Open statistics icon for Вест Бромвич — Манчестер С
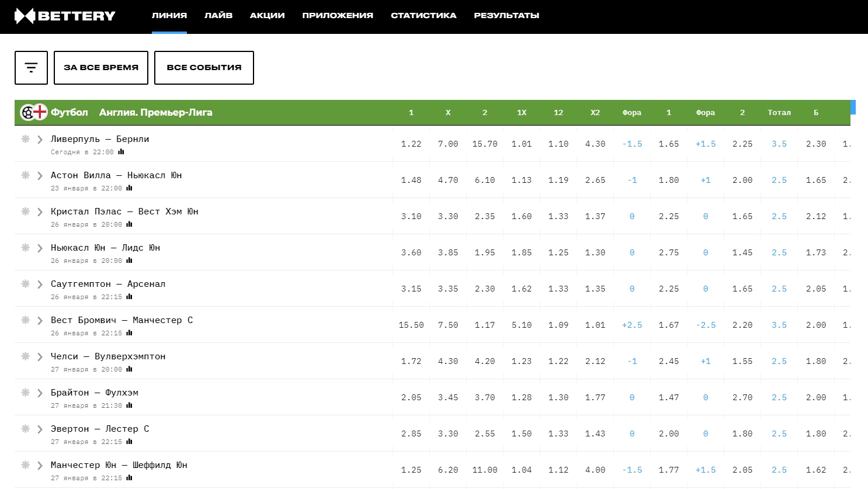This screenshot has width=868, height=489. tap(129, 333)
